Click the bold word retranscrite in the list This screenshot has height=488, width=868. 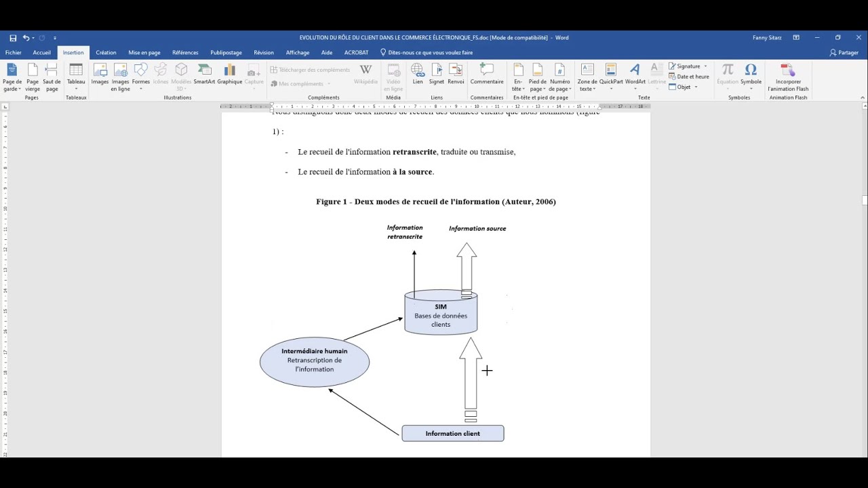pos(414,152)
